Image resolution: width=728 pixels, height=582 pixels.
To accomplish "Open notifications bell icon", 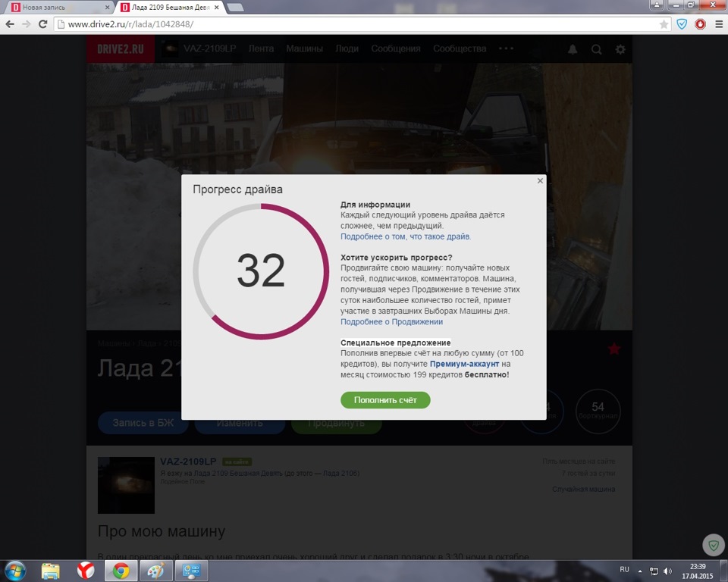I will click(573, 49).
